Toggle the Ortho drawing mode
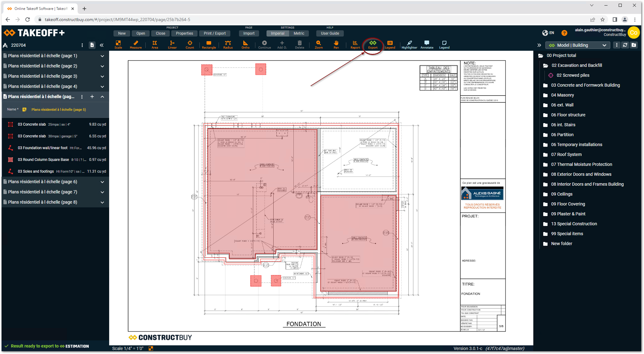Screen dimensions: 644x354 [245, 45]
